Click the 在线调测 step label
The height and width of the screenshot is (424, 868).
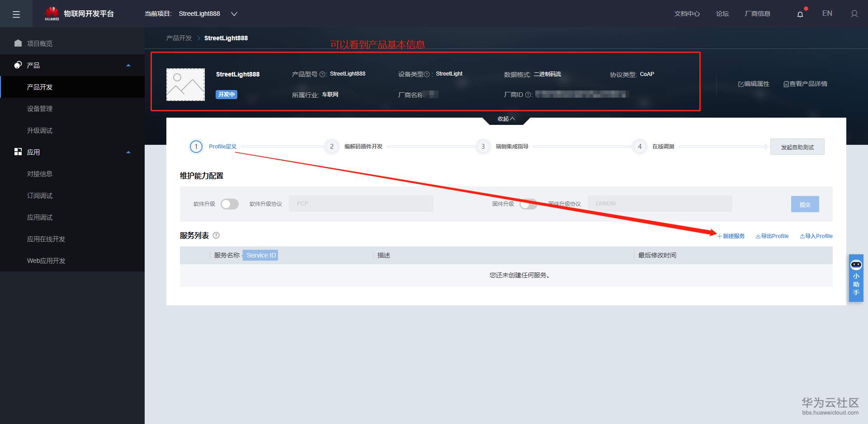click(x=663, y=147)
